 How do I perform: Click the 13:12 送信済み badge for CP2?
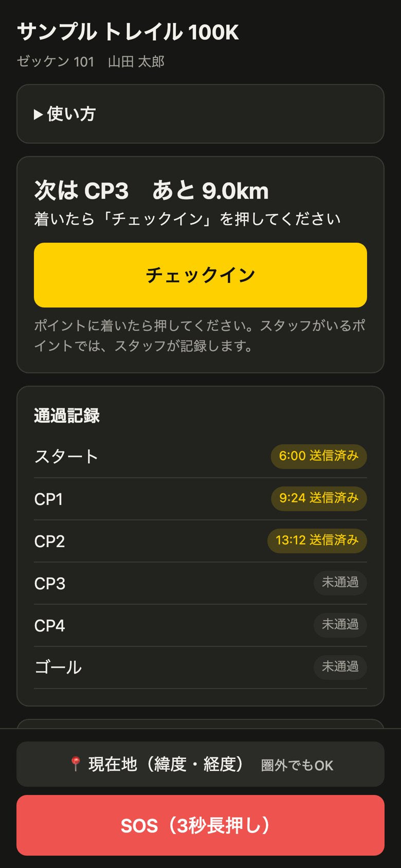[x=317, y=540]
